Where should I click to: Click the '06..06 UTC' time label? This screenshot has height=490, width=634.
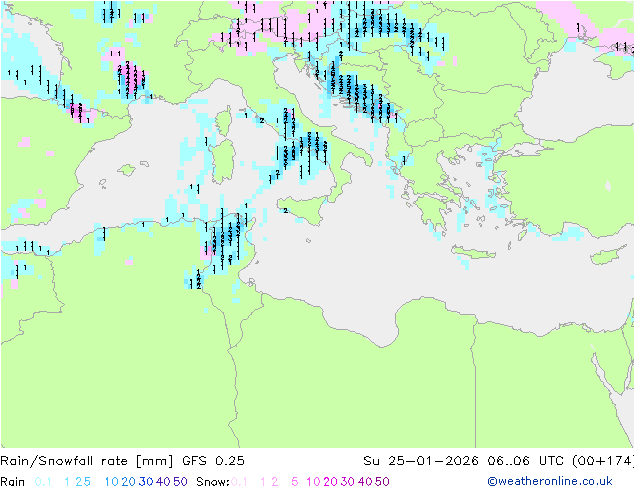pyautogui.click(x=526, y=461)
